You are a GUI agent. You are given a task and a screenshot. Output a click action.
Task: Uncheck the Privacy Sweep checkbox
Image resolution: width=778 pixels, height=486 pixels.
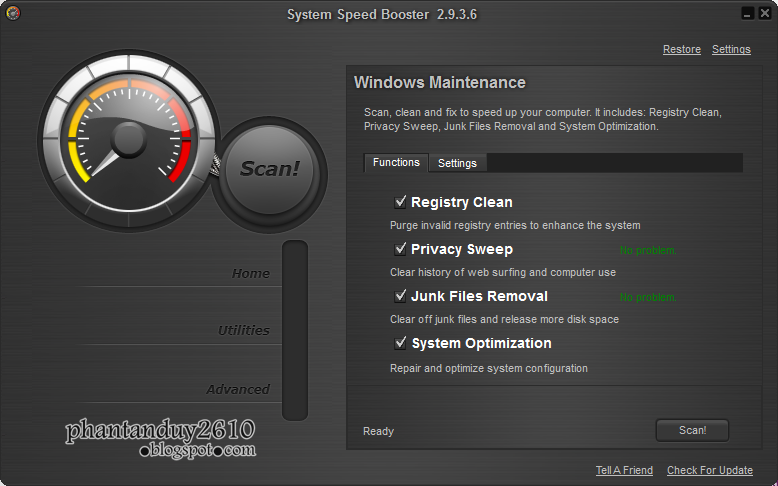pos(400,249)
